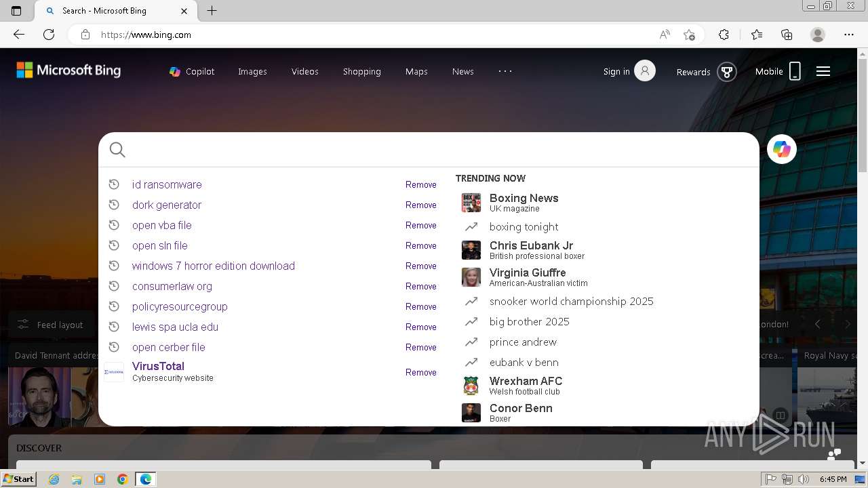Show previous homepage image arrow
The width and height of the screenshot is (868, 488).
[x=818, y=324]
